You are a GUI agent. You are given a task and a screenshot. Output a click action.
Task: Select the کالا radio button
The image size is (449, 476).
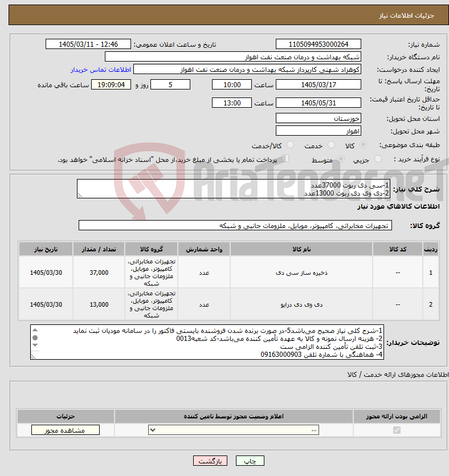click(x=363, y=145)
